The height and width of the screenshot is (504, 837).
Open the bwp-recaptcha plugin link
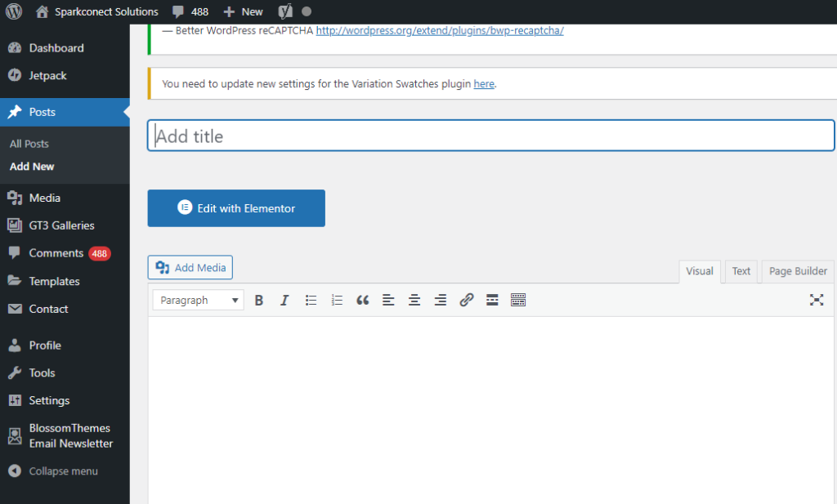click(x=440, y=30)
